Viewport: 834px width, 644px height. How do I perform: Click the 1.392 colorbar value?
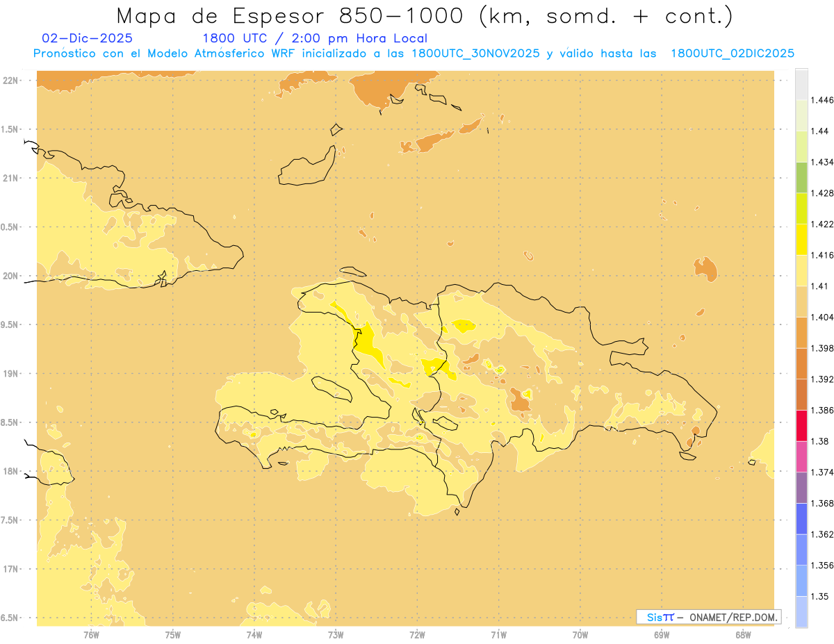(822, 379)
